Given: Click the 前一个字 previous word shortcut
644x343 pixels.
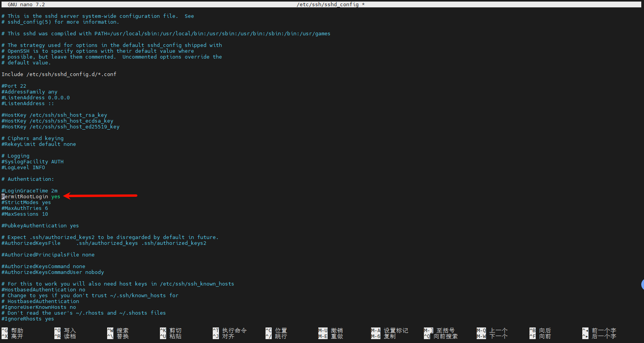Looking at the screenshot, I should click(599, 331).
